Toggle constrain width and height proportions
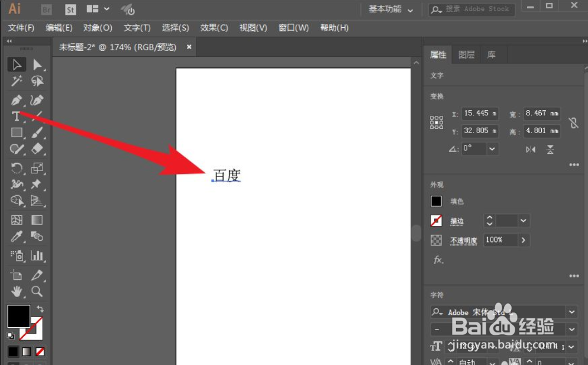This screenshot has height=365, width=588. 573,123
